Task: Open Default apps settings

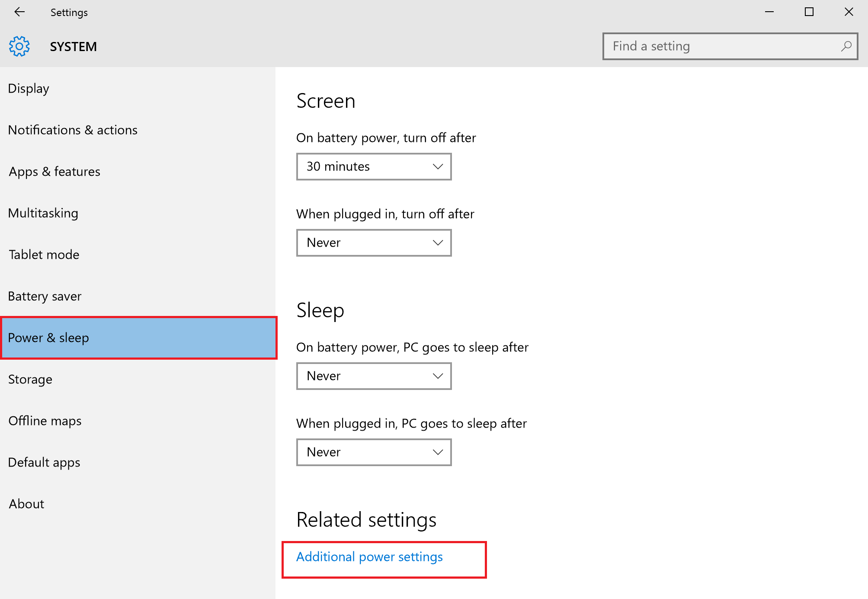Action: pos(44,462)
